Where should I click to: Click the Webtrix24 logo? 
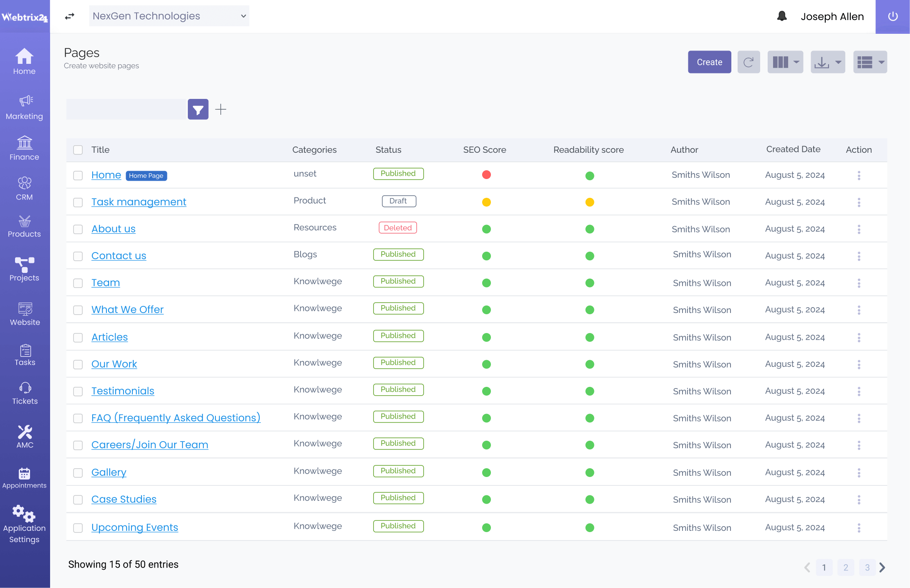[x=25, y=17]
